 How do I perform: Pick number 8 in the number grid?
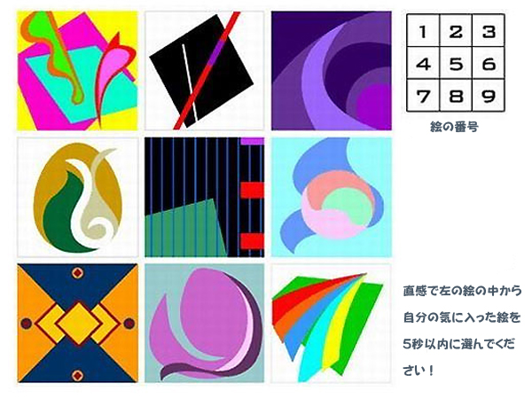click(456, 96)
